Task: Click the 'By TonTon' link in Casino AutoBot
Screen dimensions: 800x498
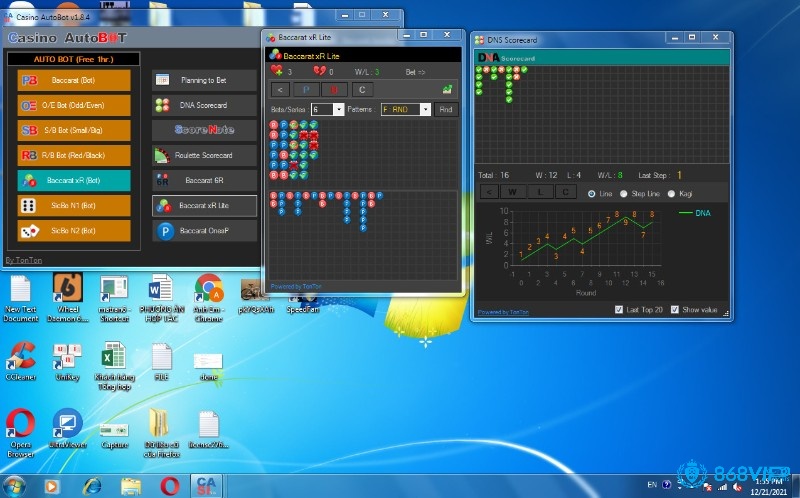Action: click(23, 260)
